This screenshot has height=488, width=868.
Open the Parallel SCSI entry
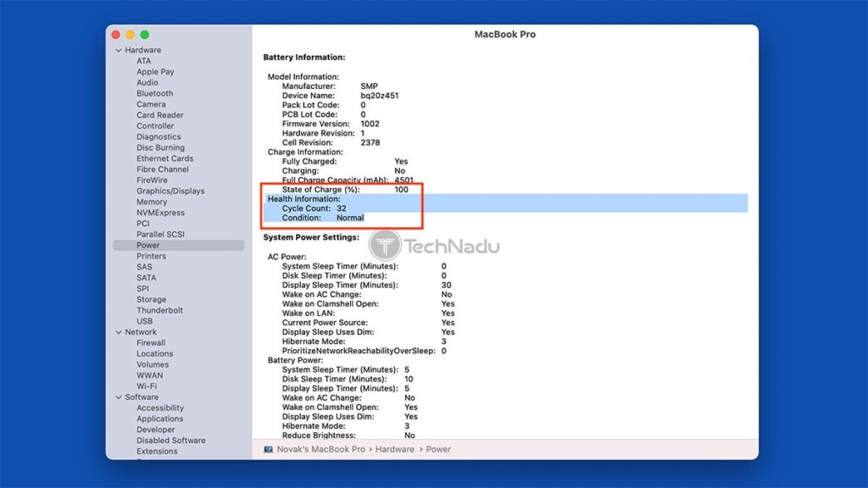(160, 235)
